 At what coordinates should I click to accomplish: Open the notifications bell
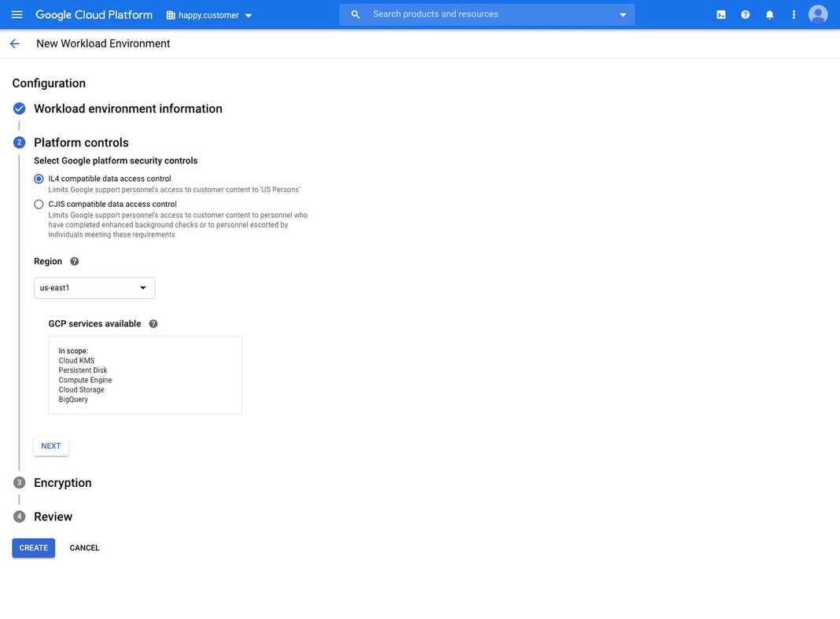(x=769, y=14)
